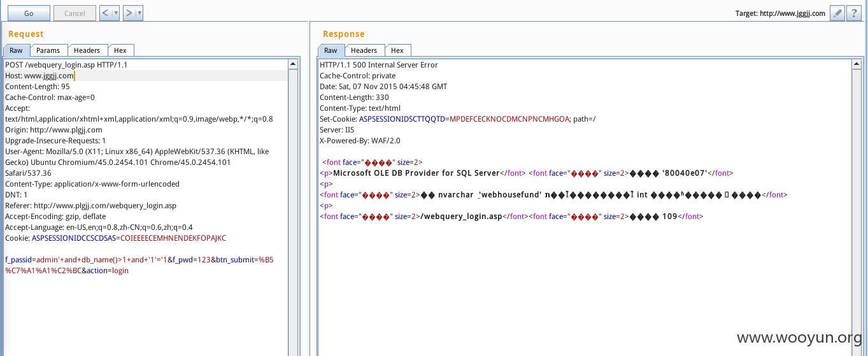Click the request pane scroll-up arrow

pos(293,64)
